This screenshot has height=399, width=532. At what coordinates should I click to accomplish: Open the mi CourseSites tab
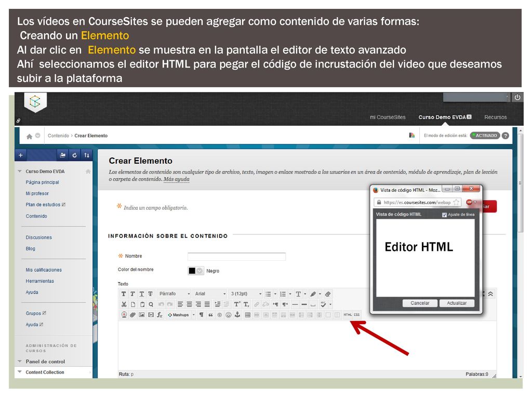388,117
